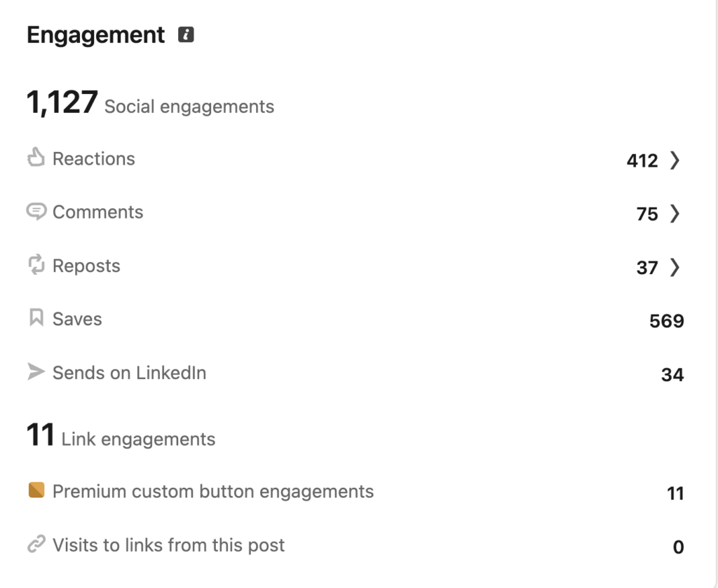Expand Reposts with the chevron arrow

[x=675, y=267]
